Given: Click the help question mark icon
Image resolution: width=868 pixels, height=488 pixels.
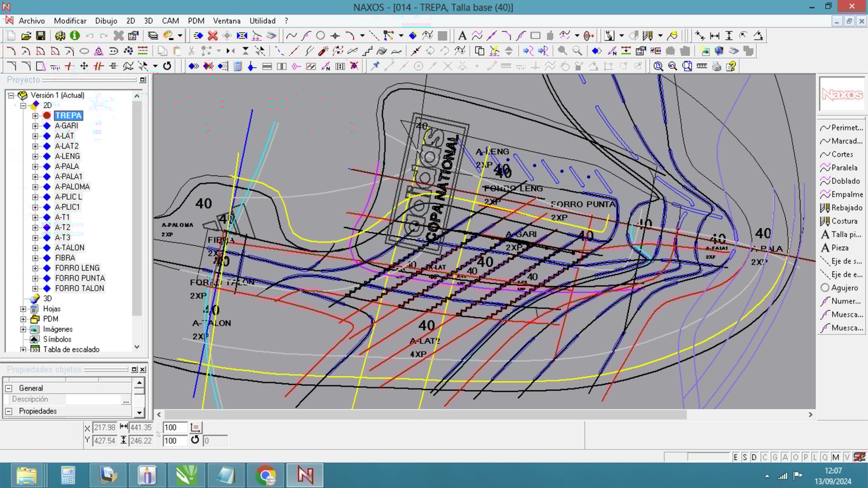Looking at the screenshot, I should pos(731,66).
